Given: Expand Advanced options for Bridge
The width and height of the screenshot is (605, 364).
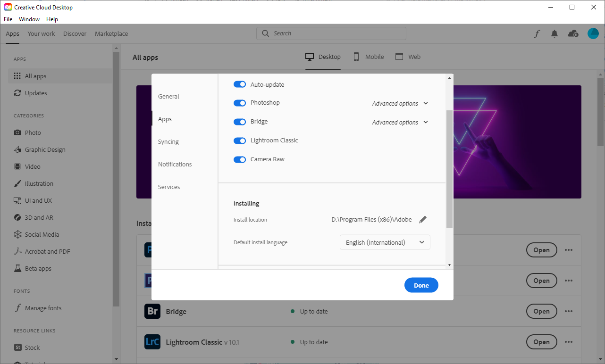Looking at the screenshot, I should [x=400, y=122].
